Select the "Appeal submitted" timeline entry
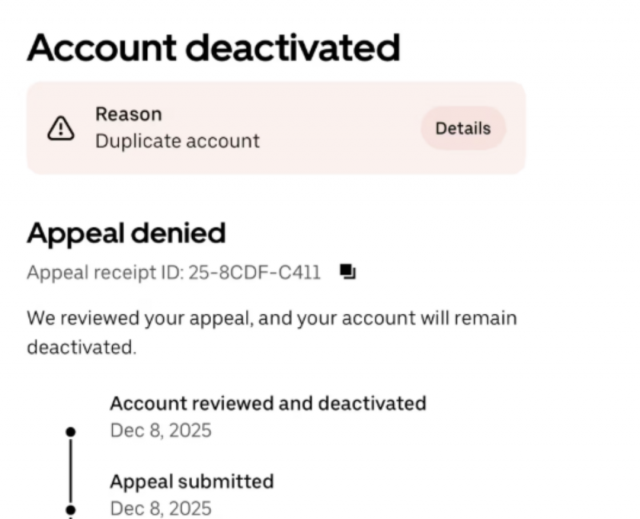This screenshot has height=519, width=640. pyautogui.click(x=191, y=481)
